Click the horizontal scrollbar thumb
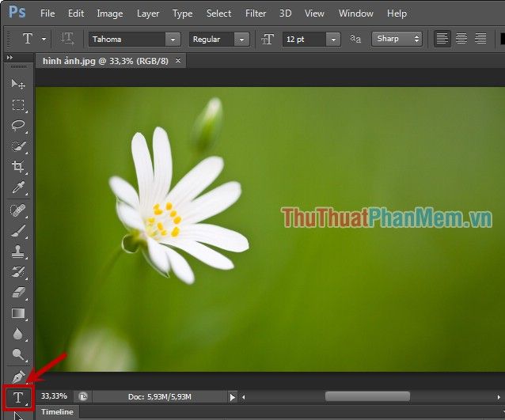The width and height of the screenshot is (505, 420). tap(367, 396)
